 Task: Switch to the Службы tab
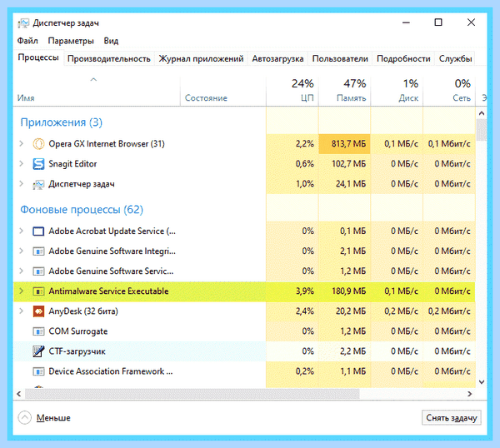click(x=455, y=58)
